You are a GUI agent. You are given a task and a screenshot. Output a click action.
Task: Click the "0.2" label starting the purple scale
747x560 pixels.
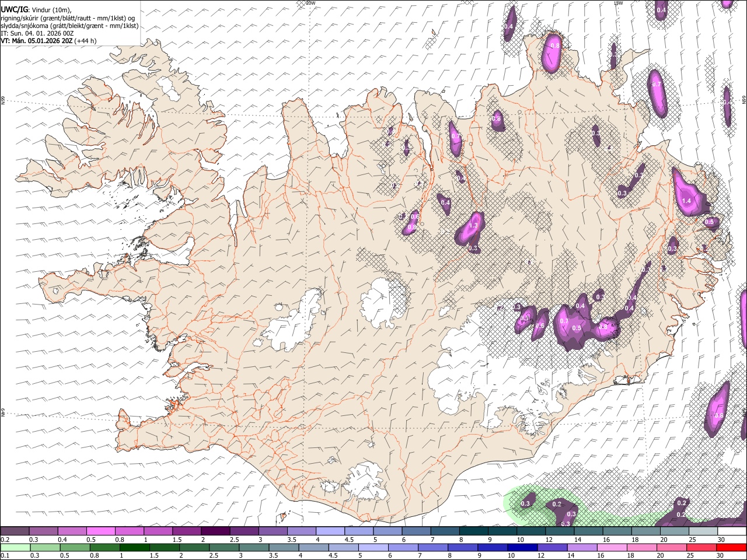[x=5, y=540]
